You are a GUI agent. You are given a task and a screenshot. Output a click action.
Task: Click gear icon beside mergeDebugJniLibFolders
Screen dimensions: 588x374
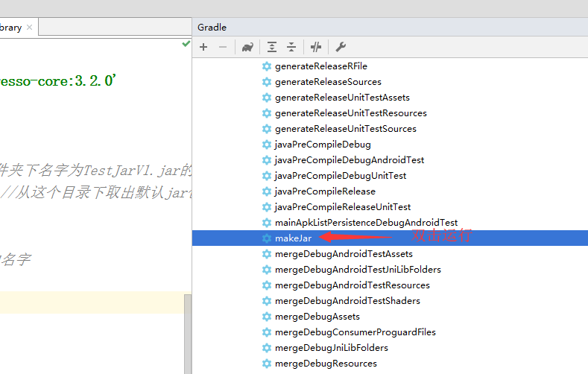[x=267, y=348]
